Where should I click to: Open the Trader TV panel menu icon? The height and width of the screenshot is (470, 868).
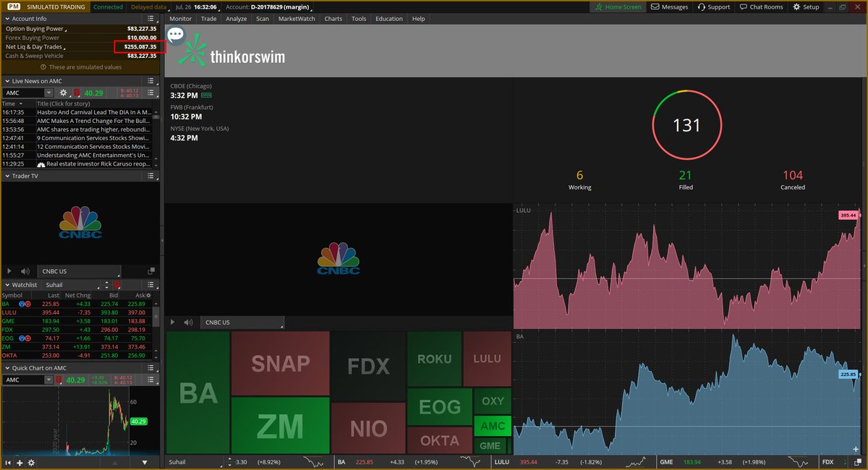click(151, 176)
